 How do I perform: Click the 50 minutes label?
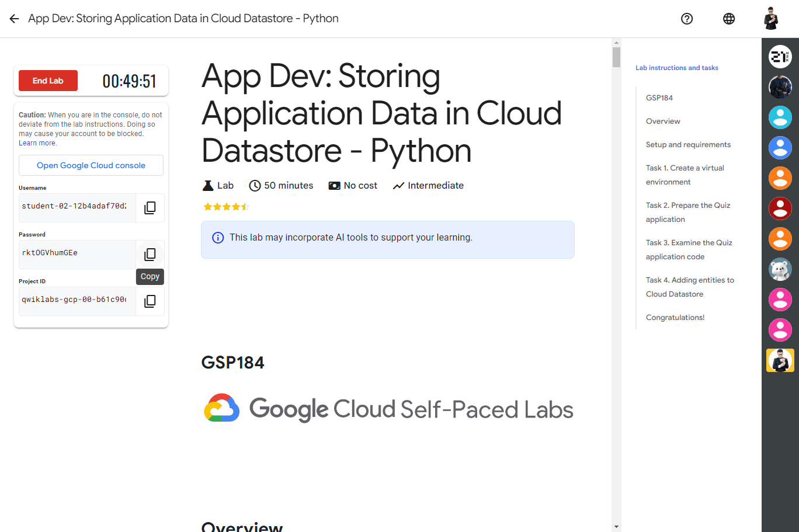point(289,186)
